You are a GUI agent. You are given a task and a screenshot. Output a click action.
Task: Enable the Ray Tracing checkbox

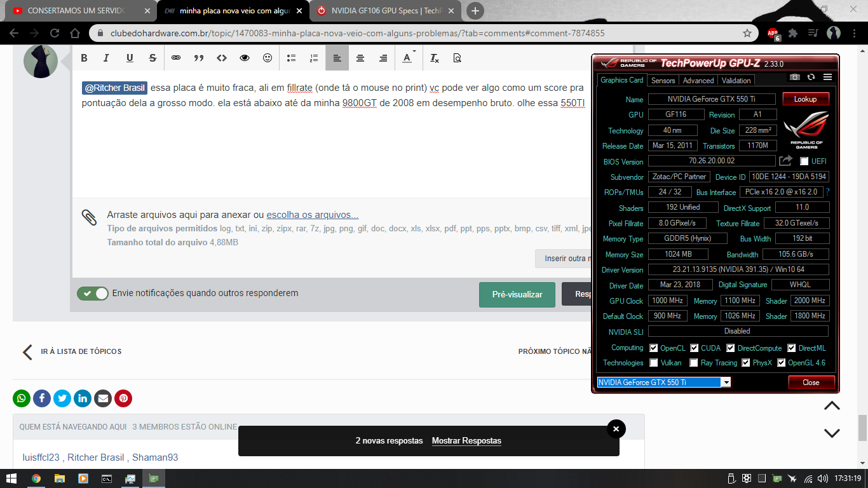(x=695, y=363)
